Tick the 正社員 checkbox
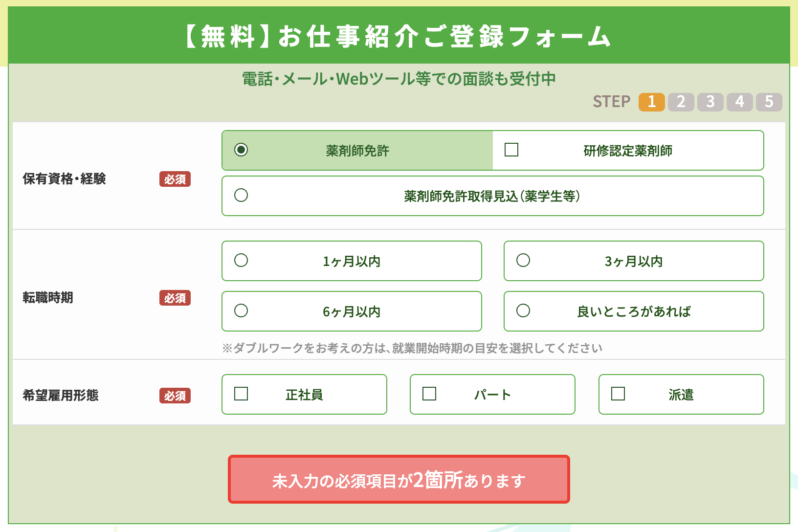The image size is (798, 532). pyautogui.click(x=241, y=394)
